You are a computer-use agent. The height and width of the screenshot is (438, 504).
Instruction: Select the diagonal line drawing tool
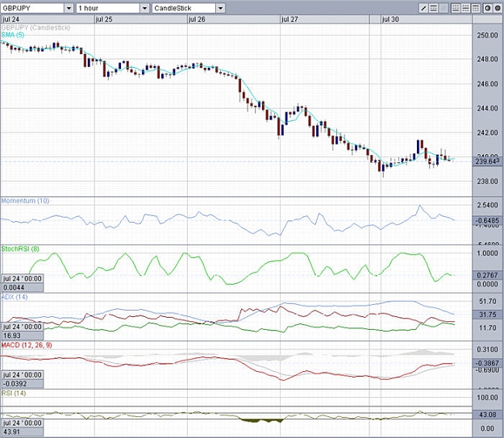[x=423, y=8]
